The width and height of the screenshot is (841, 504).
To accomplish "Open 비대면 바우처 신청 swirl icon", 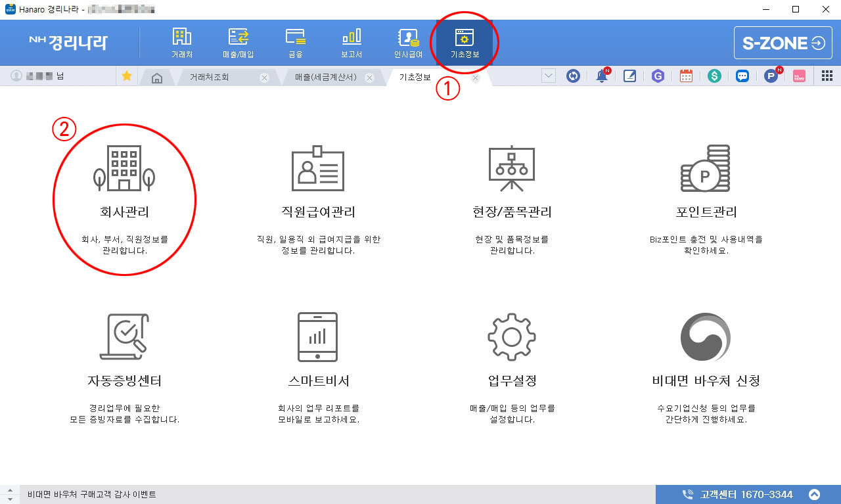I will click(x=705, y=336).
